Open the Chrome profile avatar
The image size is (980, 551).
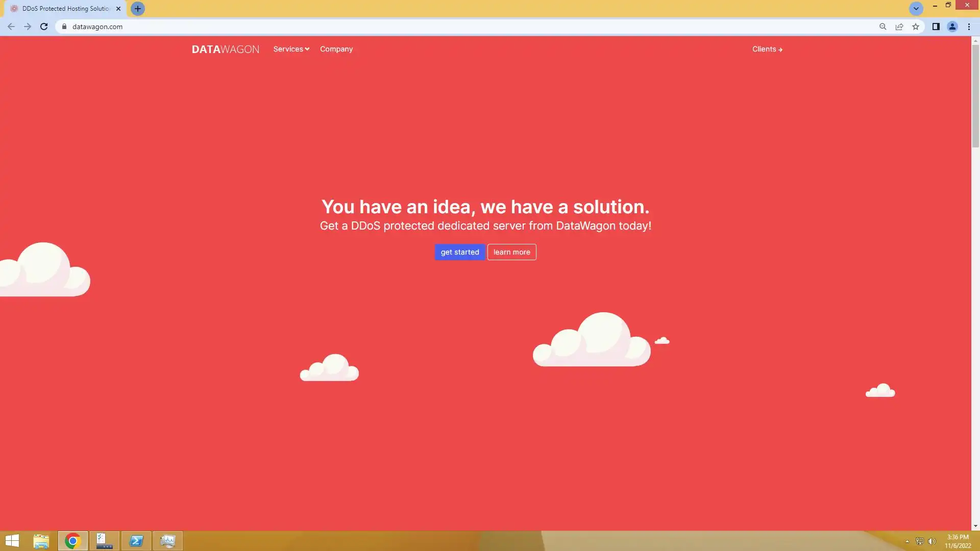point(952,27)
